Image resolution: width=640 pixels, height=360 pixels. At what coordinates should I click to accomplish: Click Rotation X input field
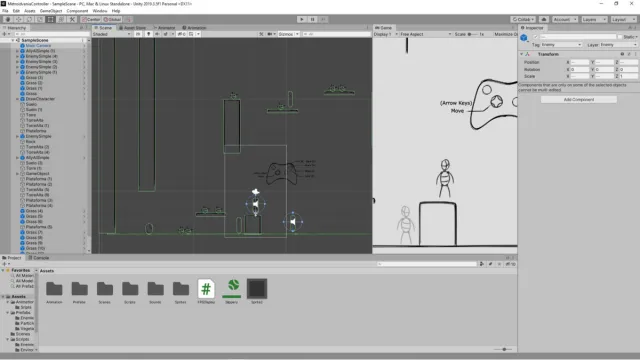coord(580,70)
